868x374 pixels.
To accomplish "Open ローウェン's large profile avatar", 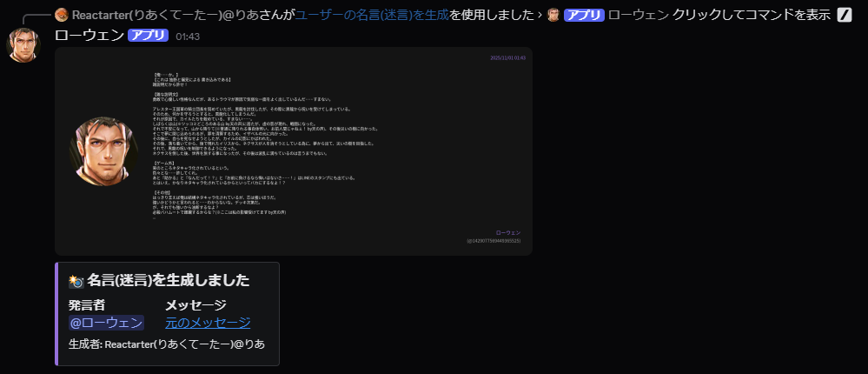I will tap(24, 45).
